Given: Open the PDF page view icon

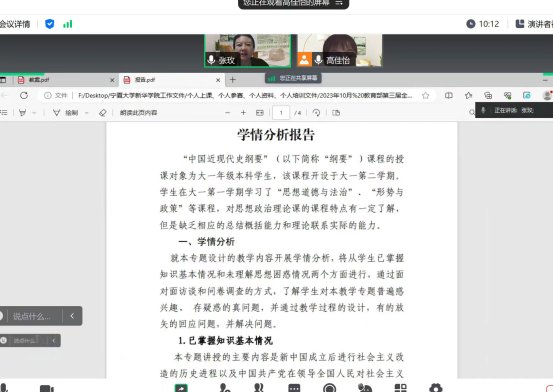Looking at the screenshot, I should (x=336, y=113).
